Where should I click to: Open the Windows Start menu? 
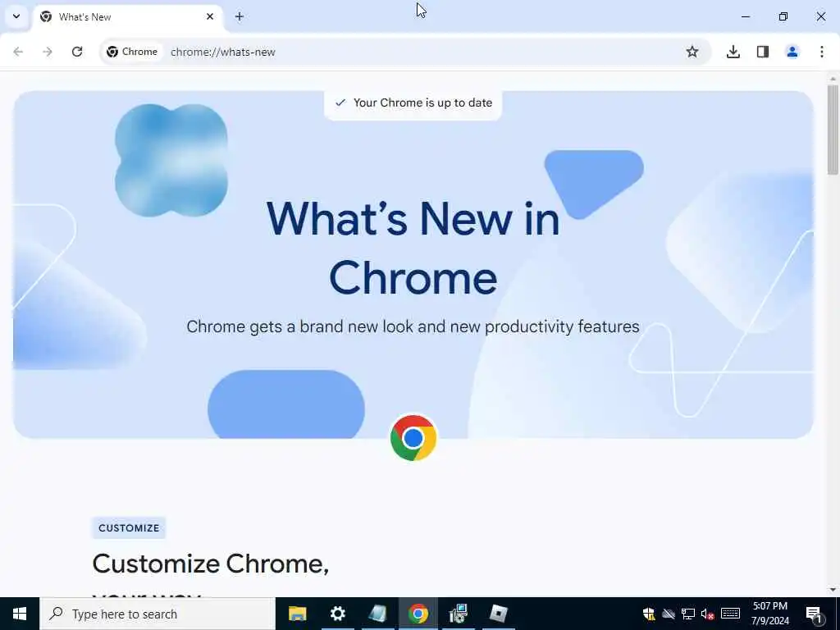tap(20, 614)
